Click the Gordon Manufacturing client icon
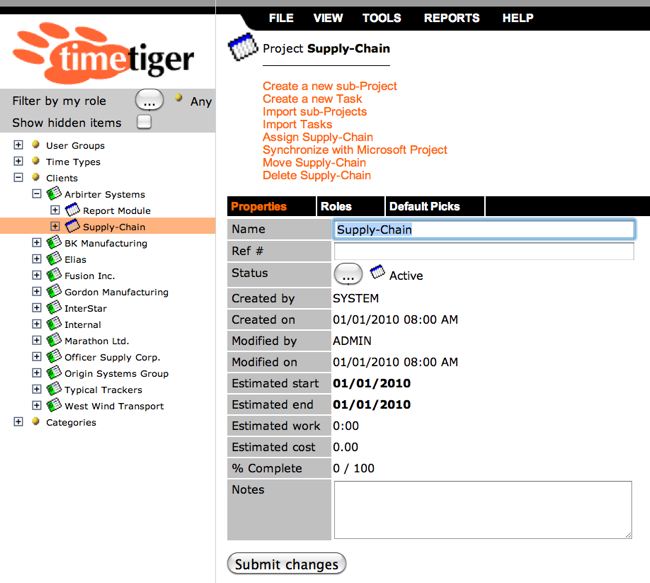Viewport: 650px width, 583px height. (54, 291)
